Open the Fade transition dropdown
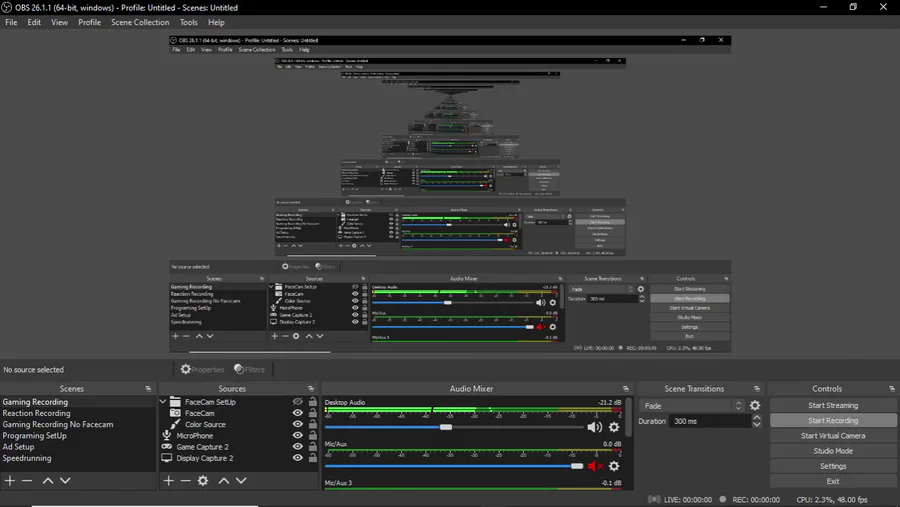This screenshot has height=507, width=900. point(692,406)
